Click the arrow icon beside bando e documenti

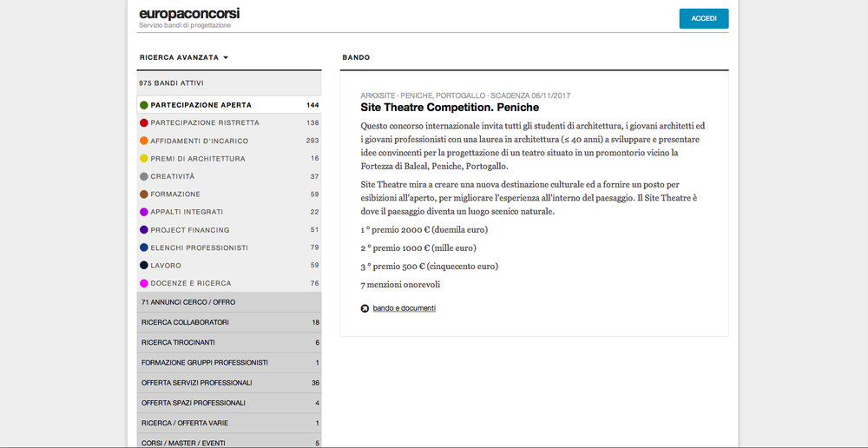pos(365,308)
